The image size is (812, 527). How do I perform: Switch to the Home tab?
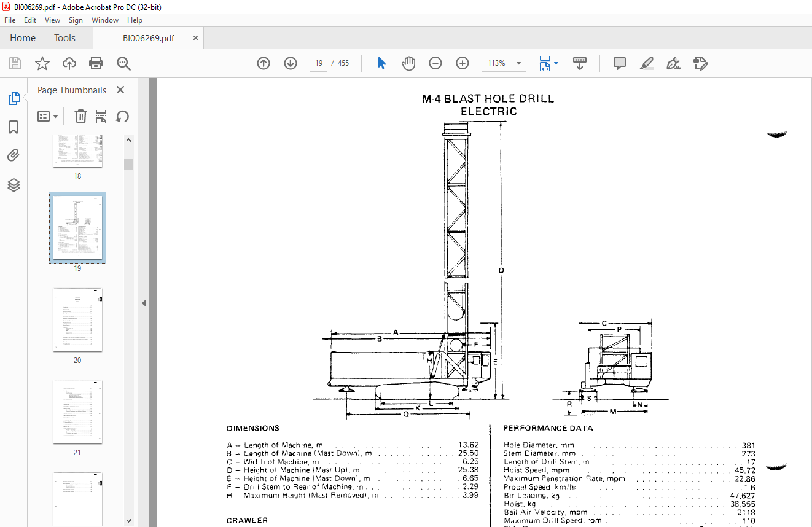click(23, 38)
